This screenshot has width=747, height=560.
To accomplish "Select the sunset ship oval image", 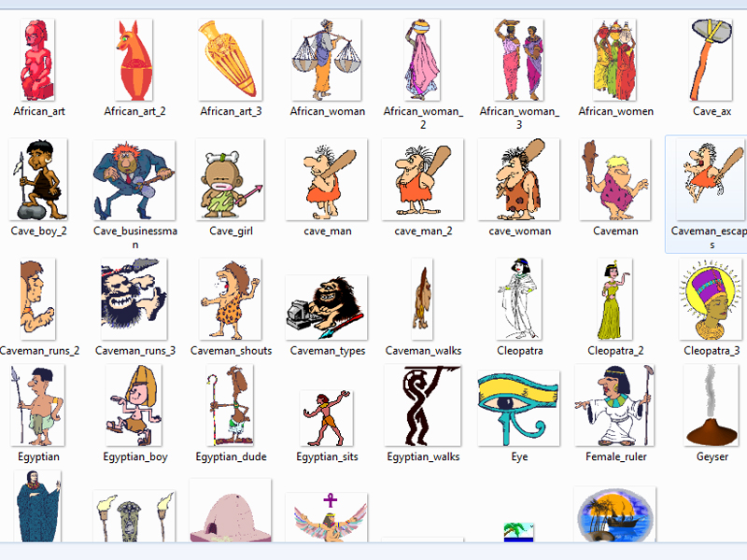I will [x=615, y=514].
